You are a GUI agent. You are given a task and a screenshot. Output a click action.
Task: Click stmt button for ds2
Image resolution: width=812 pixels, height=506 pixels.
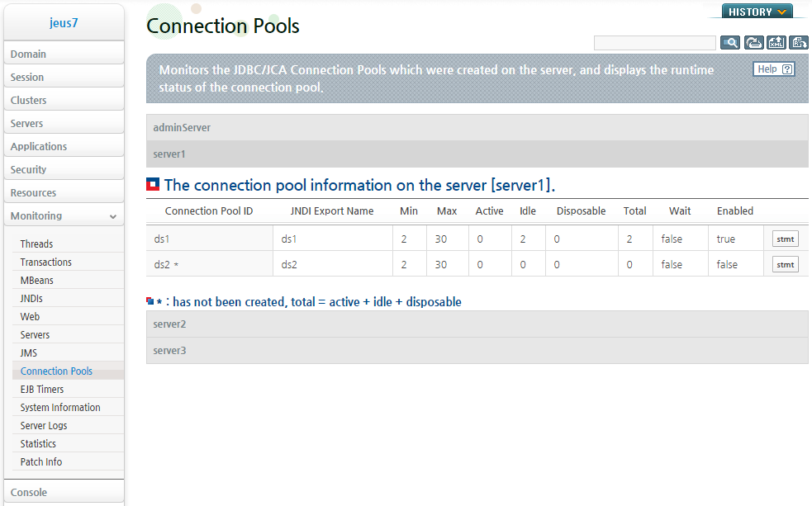coord(785,264)
